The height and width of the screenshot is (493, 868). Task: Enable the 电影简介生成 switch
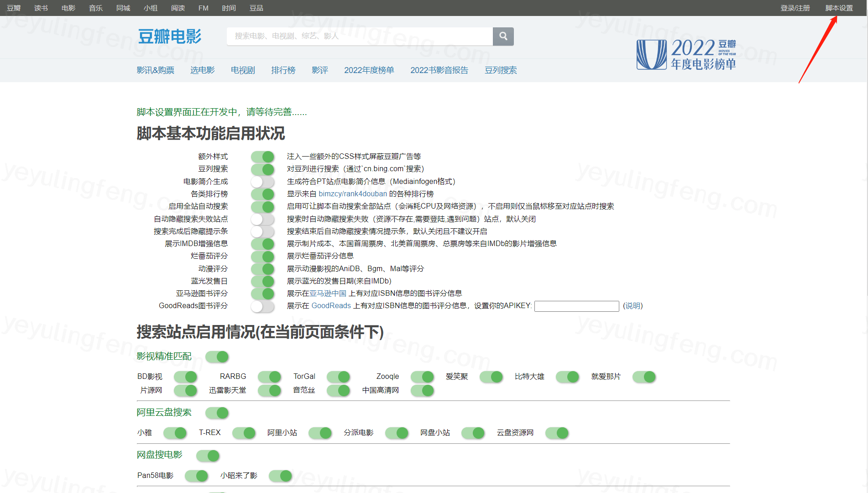(262, 182)
